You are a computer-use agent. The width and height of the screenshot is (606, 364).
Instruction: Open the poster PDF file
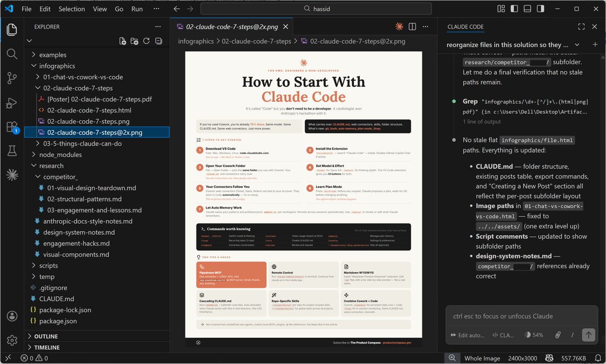coord(97,99)
